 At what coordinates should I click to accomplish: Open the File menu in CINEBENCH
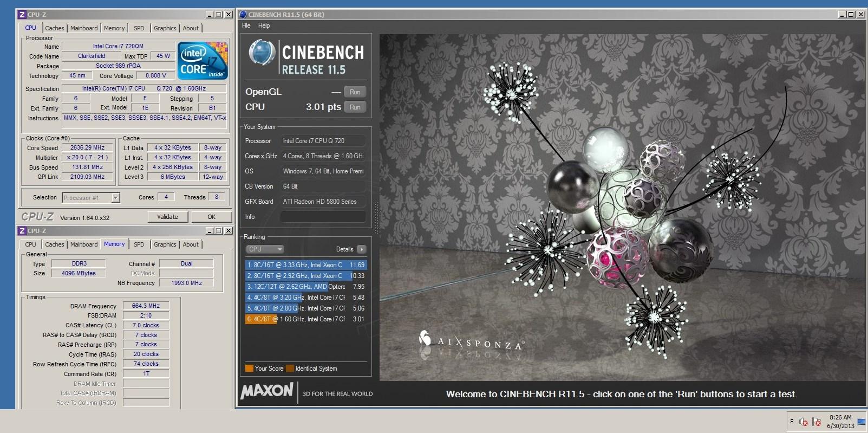pos(246,25)
